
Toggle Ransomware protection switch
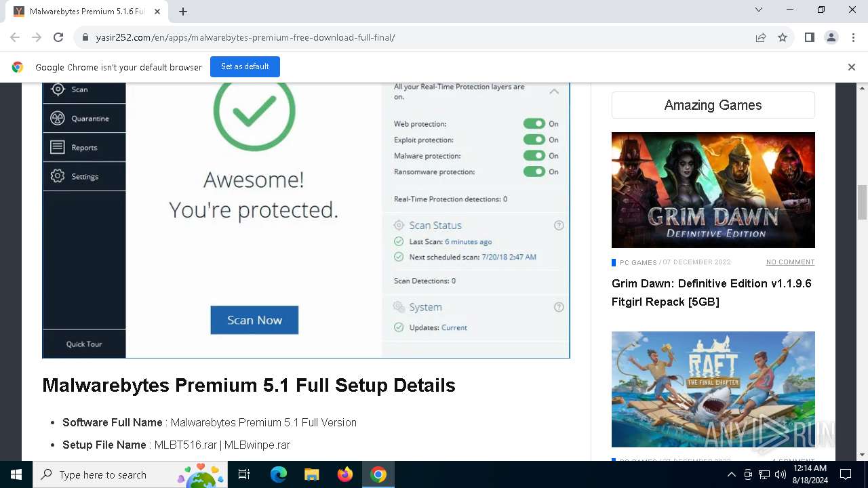(x=534, y=172)
